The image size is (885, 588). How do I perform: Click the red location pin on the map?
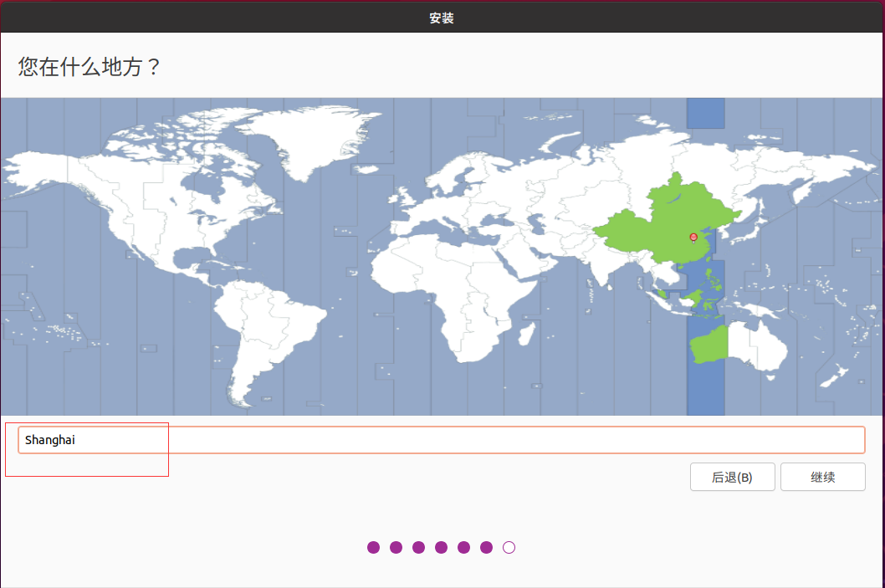coord(693,238)
